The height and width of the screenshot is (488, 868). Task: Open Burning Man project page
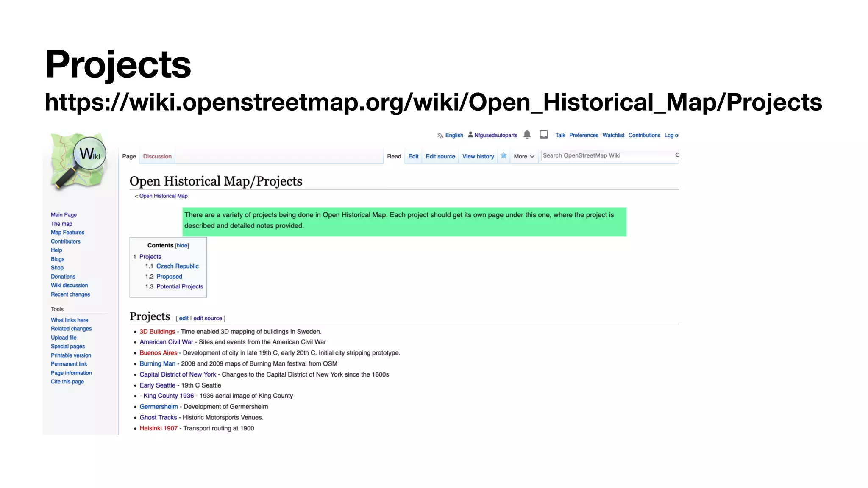(x=157, y=363)
